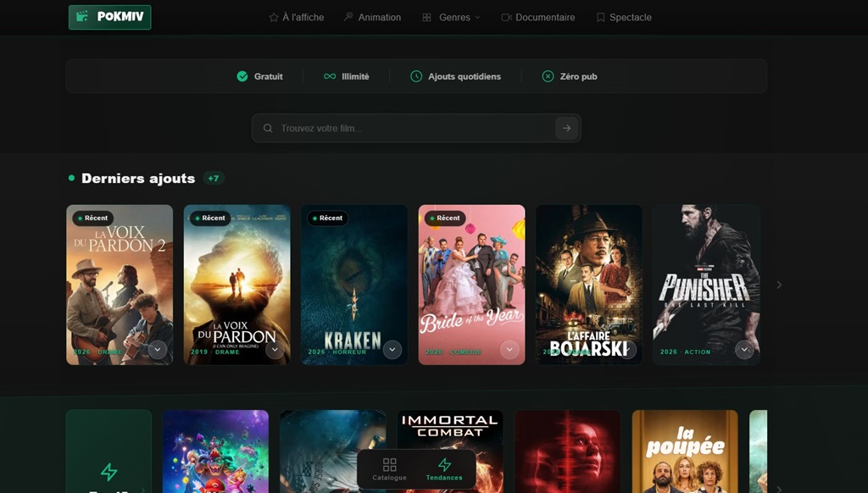Expand details chevron on Bride of the Year
Viewport: 868px width, 493px height.
click(x=509, y=350)
